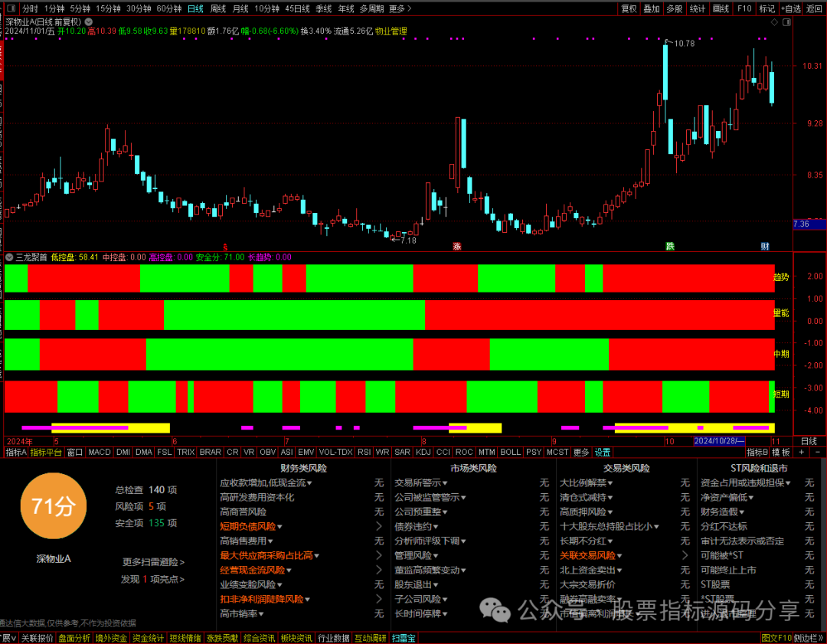The width and height of the screenshot is (827, 644).
Task: Click the red 涨 marker below the chart
Action: click(x=456, y=247)
